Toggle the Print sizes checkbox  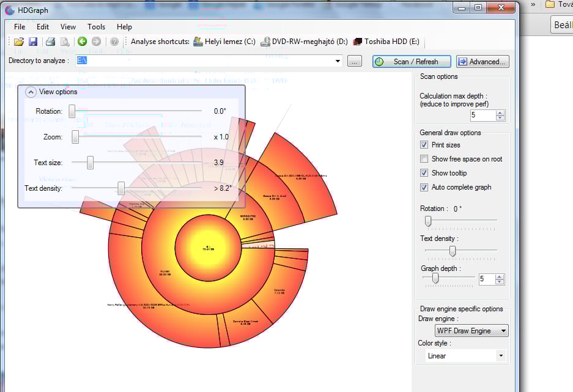[x=424, y=145]
